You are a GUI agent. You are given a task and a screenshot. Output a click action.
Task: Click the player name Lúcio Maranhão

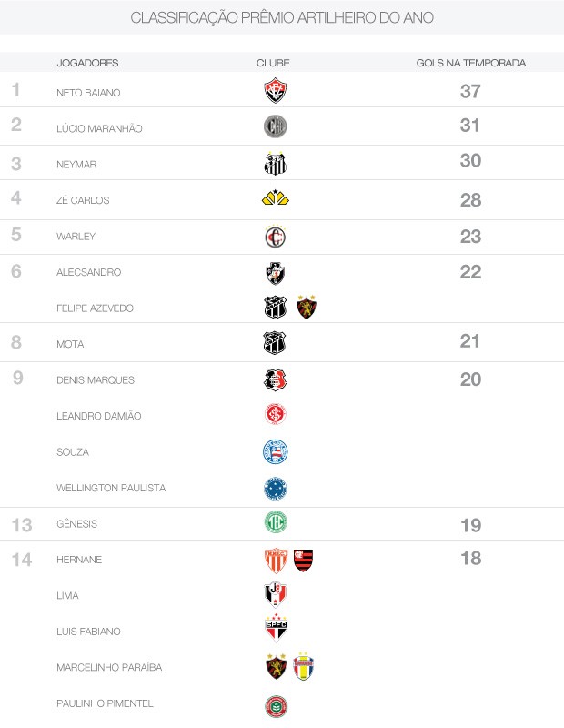(x=99, y=128)
